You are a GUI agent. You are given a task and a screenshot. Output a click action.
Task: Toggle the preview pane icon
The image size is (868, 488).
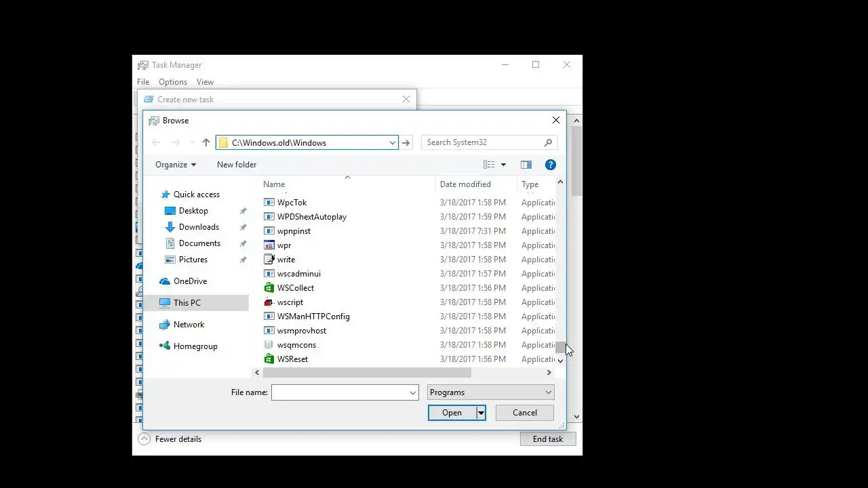(526, 165)
